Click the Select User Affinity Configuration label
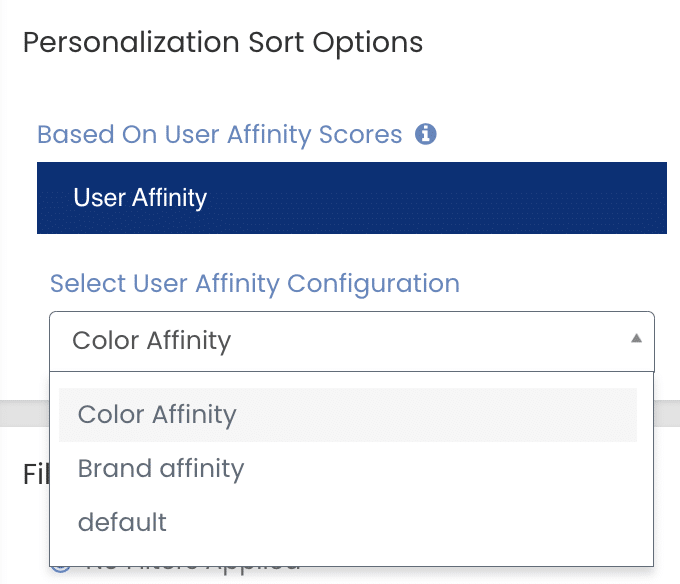The height and width of the screenshot is (584, 680). pos(254,283)
